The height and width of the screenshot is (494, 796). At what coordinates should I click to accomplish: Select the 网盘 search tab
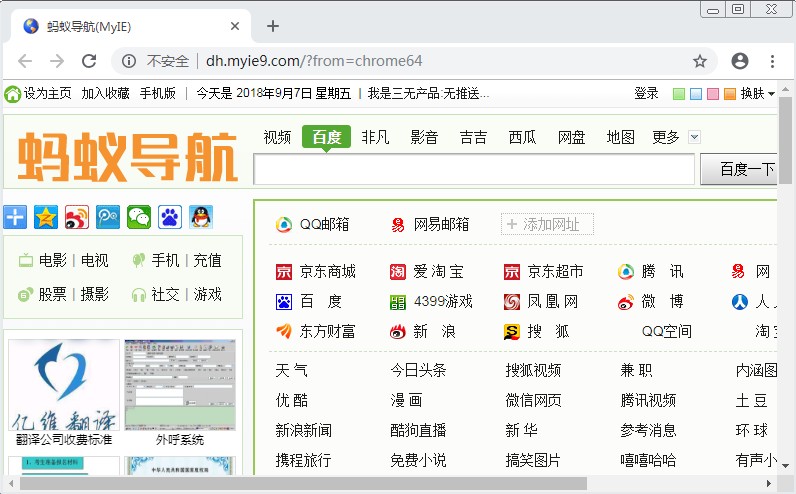pos(571,137)
